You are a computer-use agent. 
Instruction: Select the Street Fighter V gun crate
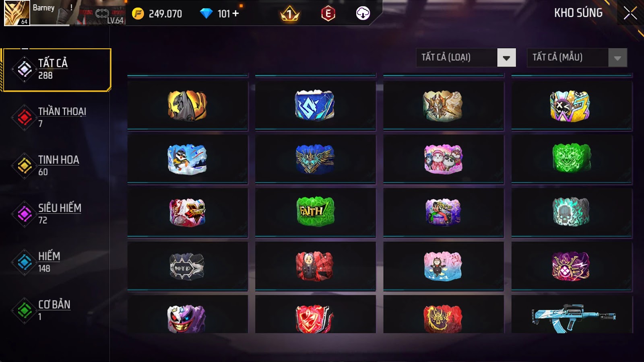(x=188, y=212)
